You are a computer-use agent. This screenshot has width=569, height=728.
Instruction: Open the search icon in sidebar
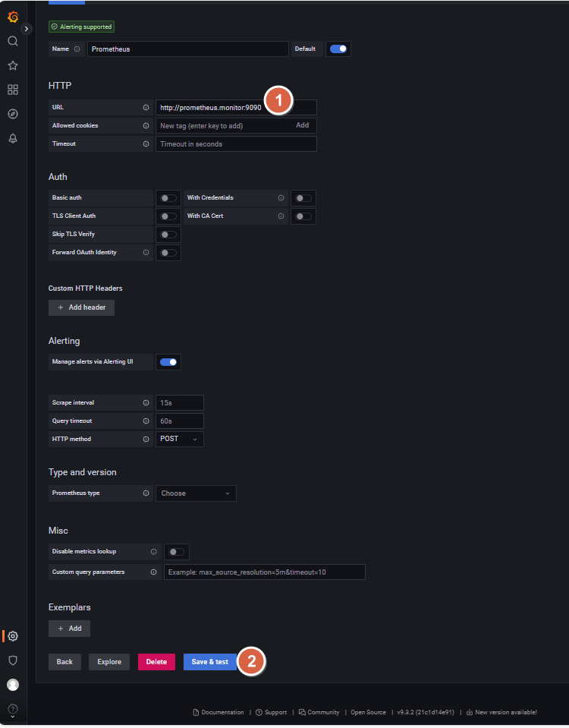tap(13, 41)
